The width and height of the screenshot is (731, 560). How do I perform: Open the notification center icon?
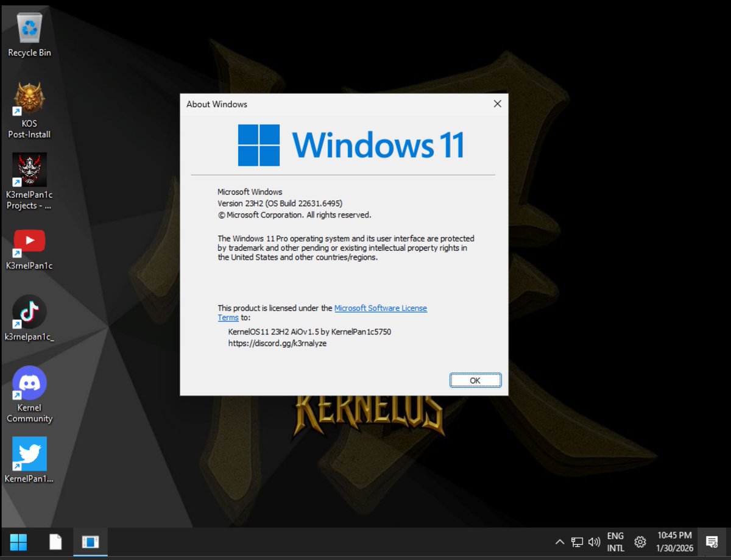tap(712, 542)
